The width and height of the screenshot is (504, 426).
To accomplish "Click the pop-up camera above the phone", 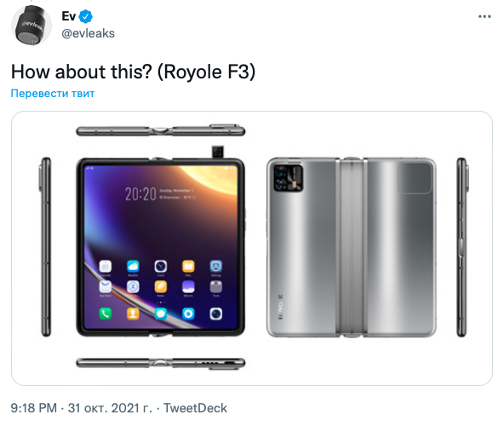I will 218,152.
